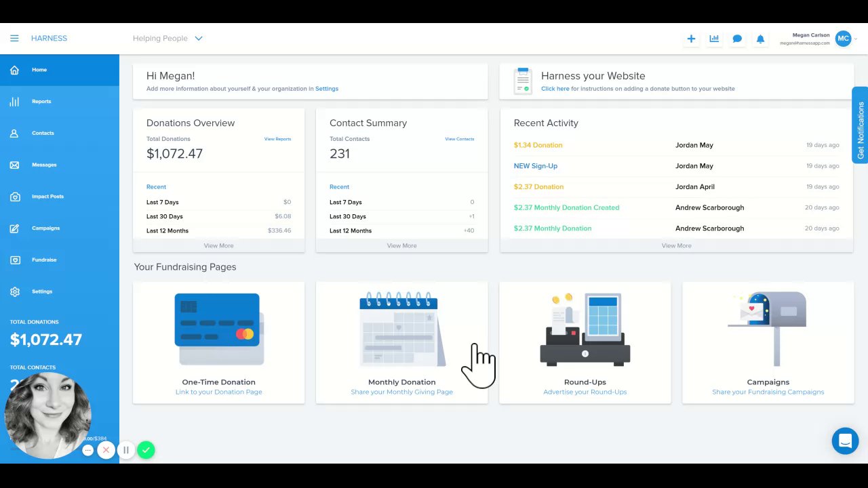Image resolution: width=868 pixels, height=488 pixels.
Task: Cancel recording with the red X button
Action: point(106,450)
